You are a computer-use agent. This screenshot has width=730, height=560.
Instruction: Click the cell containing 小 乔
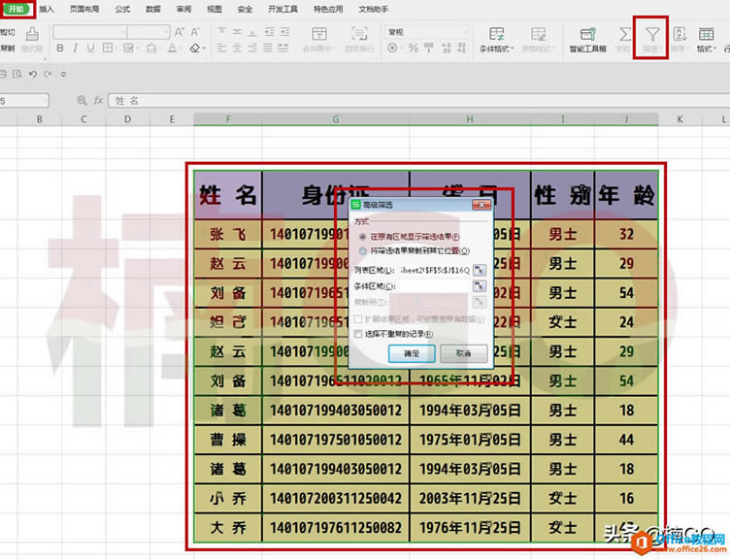tap(228, 499)
